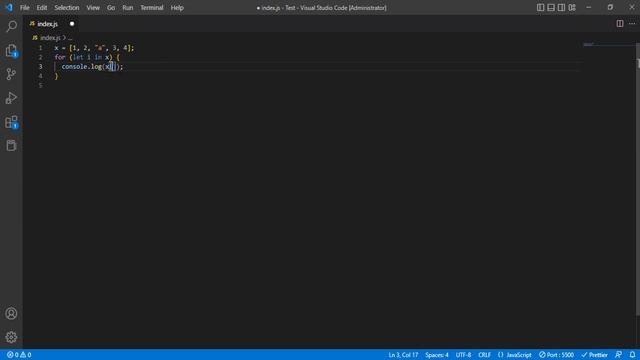Split the editor to the right
This screenshot has height=360, width=640.
tap(620, 24)
